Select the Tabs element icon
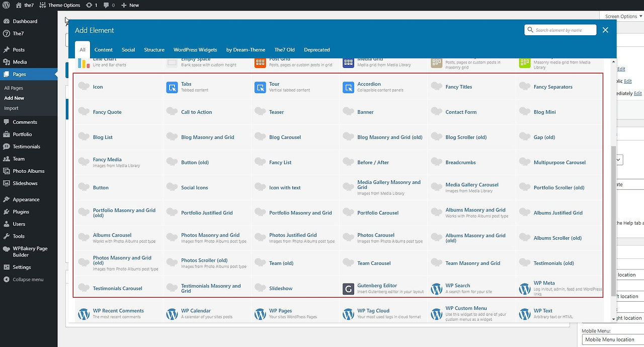This screenshot has height=347, width=644. coord(172,87)
